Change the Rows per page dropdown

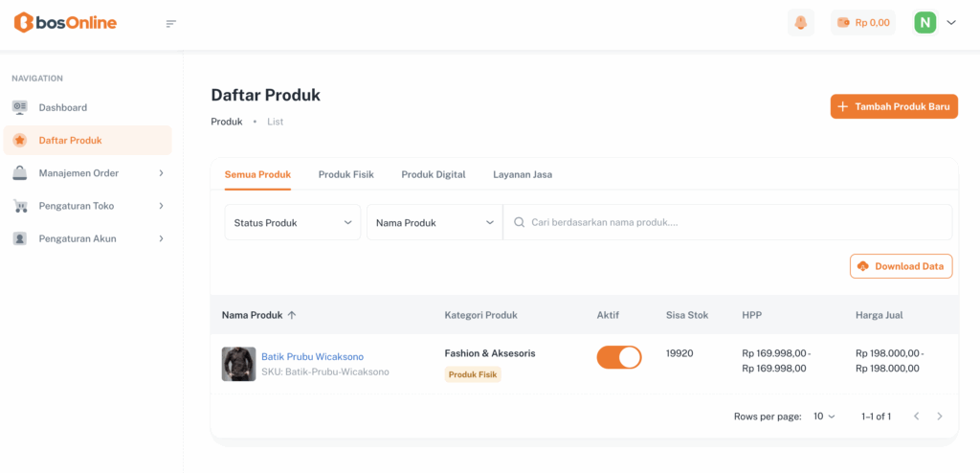click(824, 417)
